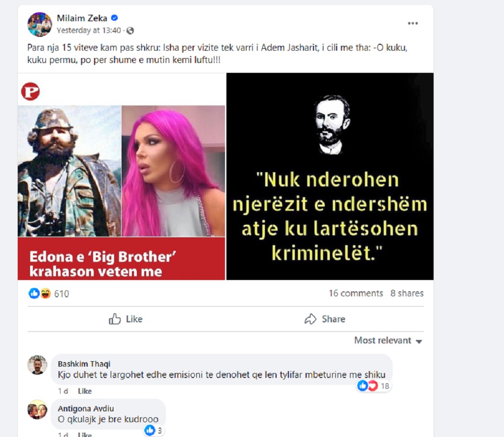504x437 pixels.
Task: View the like count on Antigona's comment
Action: point(154,430)
